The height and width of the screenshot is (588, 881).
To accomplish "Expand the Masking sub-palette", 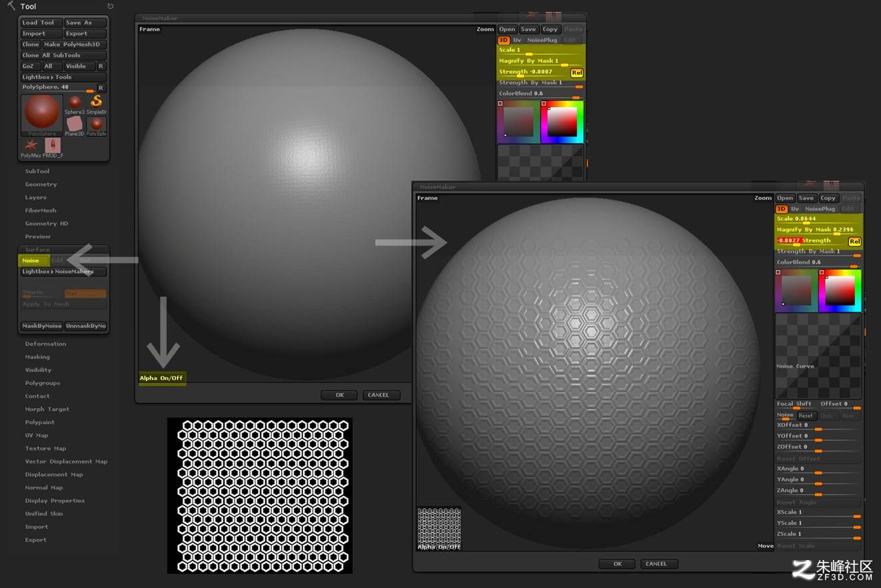I will click(37, 357).
